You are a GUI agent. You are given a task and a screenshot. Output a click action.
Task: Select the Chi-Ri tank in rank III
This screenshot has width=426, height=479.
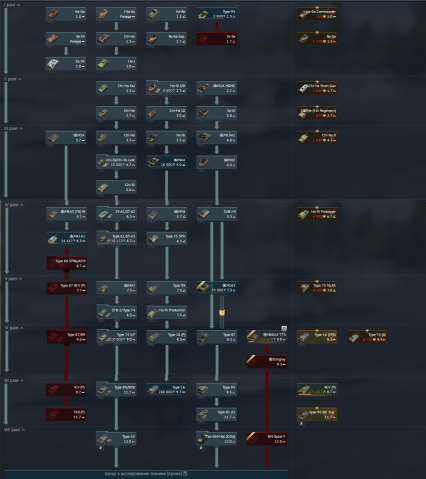pos(116,187)
